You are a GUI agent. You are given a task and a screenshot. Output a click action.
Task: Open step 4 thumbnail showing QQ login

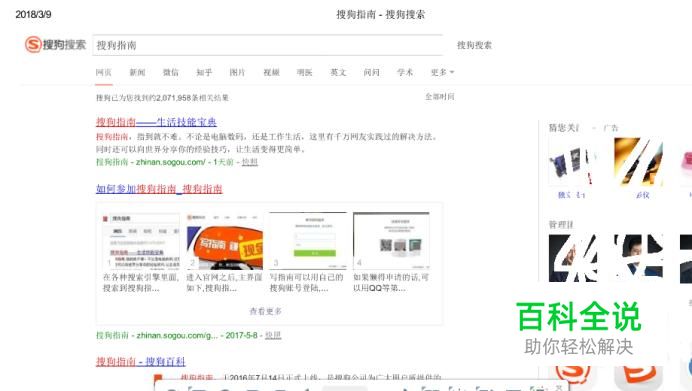coord(391,241)
